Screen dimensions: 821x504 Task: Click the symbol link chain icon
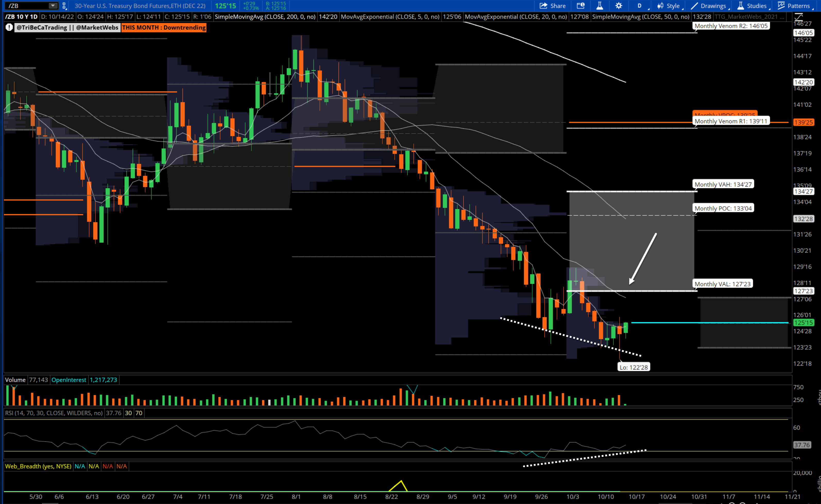click(64, 6)
